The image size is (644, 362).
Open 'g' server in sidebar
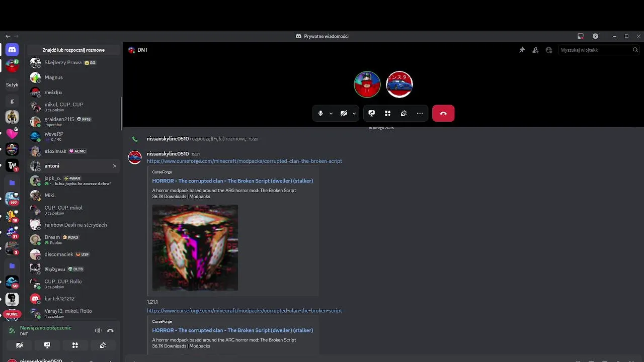coord(12,101)
